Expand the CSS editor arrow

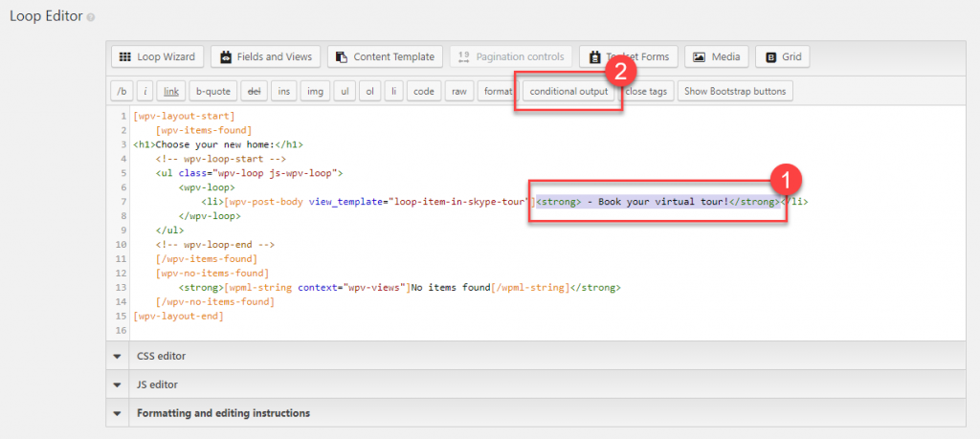117,356
